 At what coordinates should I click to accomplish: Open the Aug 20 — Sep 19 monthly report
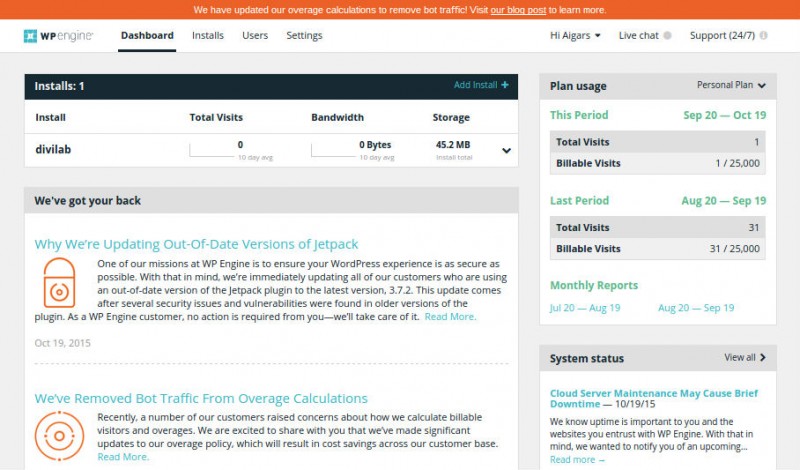click(x=696, y=308)
